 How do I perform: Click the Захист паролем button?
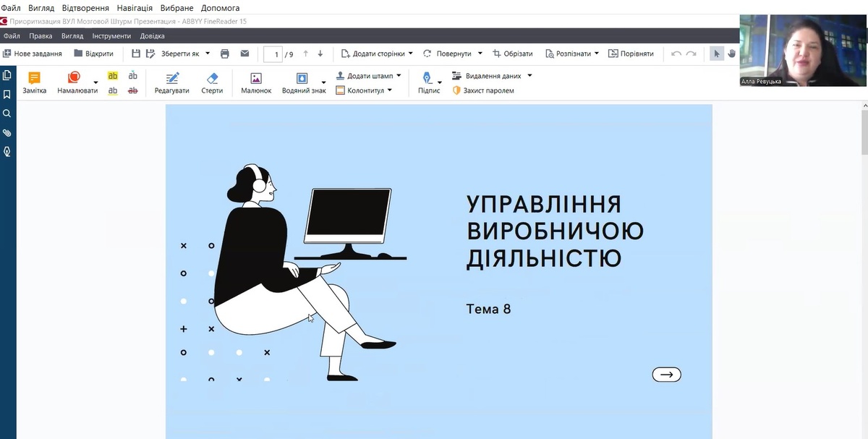click(483, 90)
